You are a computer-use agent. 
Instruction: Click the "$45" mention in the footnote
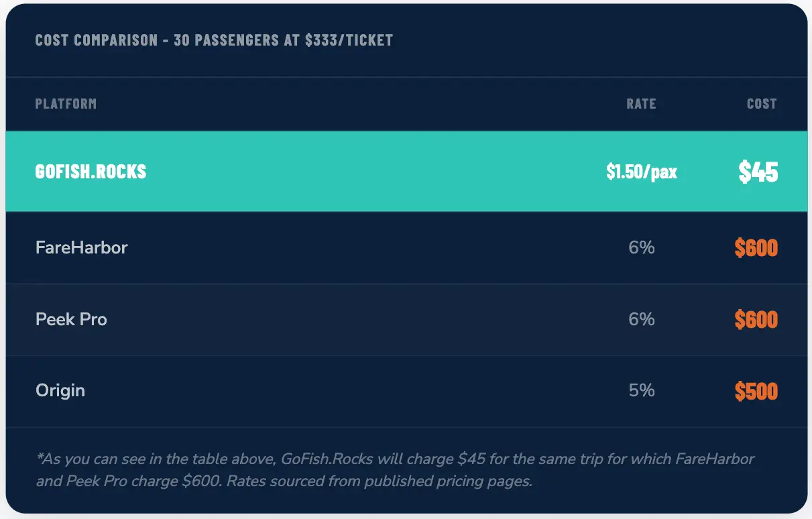point(471,459)
